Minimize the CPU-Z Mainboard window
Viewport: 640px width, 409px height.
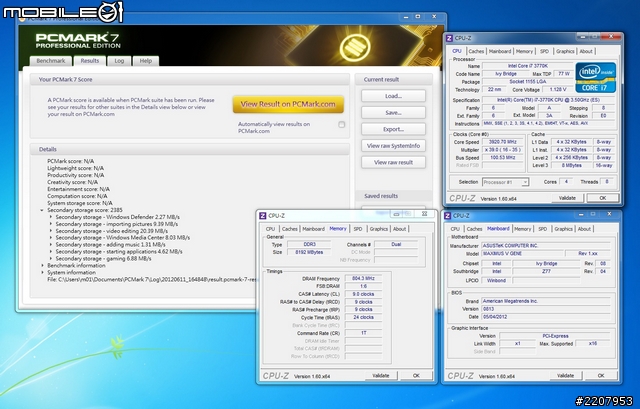(582, 213)
